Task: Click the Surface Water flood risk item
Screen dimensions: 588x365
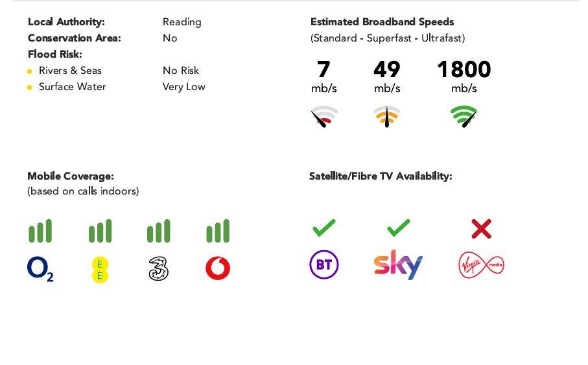Action: (72, 87)
